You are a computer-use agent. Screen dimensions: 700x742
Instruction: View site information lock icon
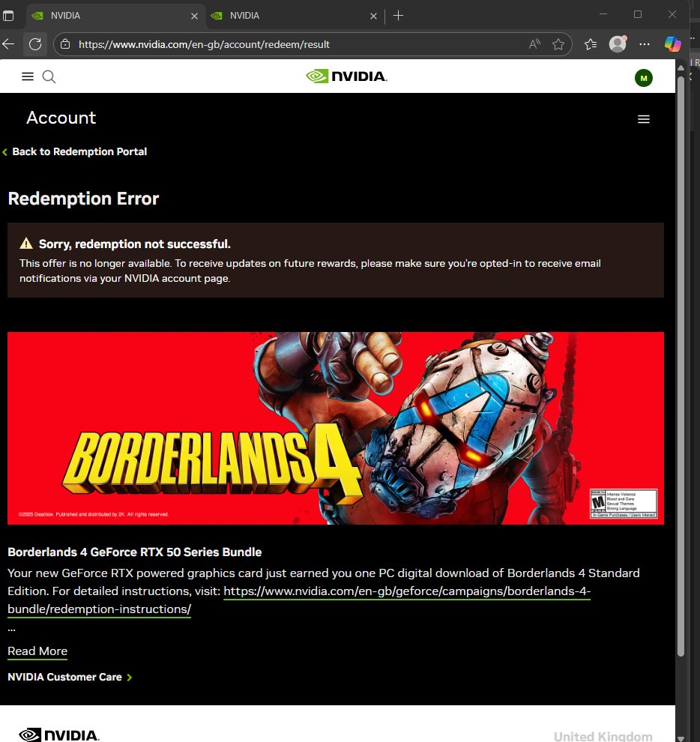click(65, 44)
